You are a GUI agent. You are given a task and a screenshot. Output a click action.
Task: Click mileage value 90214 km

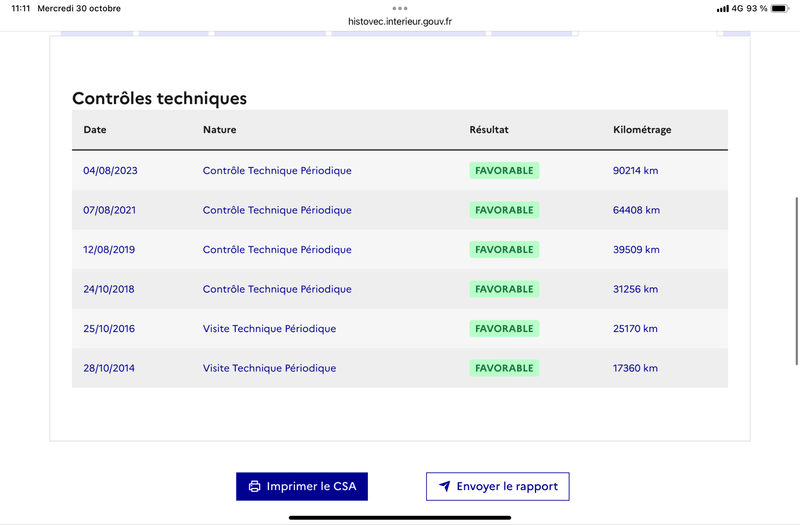[635, 170]
